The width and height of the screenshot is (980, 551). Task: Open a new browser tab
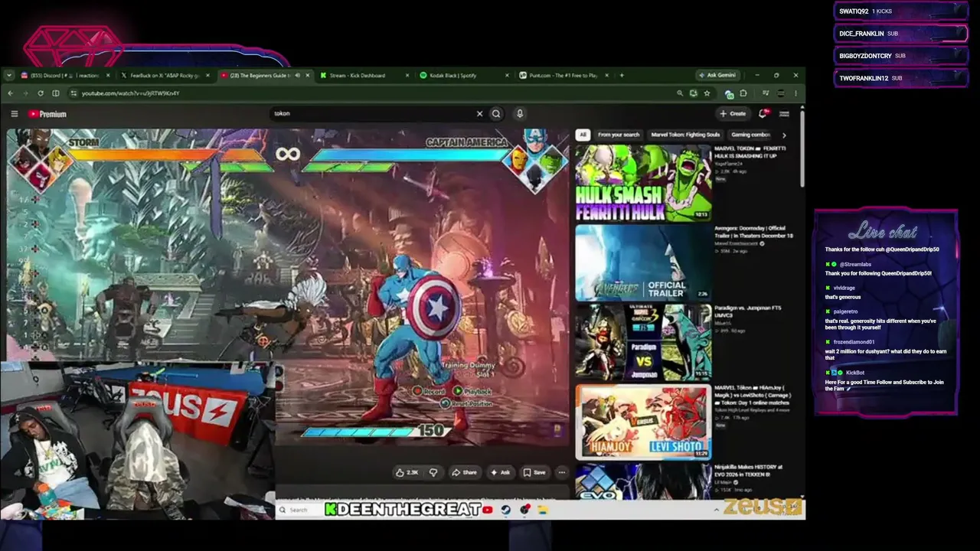(622, 75)
